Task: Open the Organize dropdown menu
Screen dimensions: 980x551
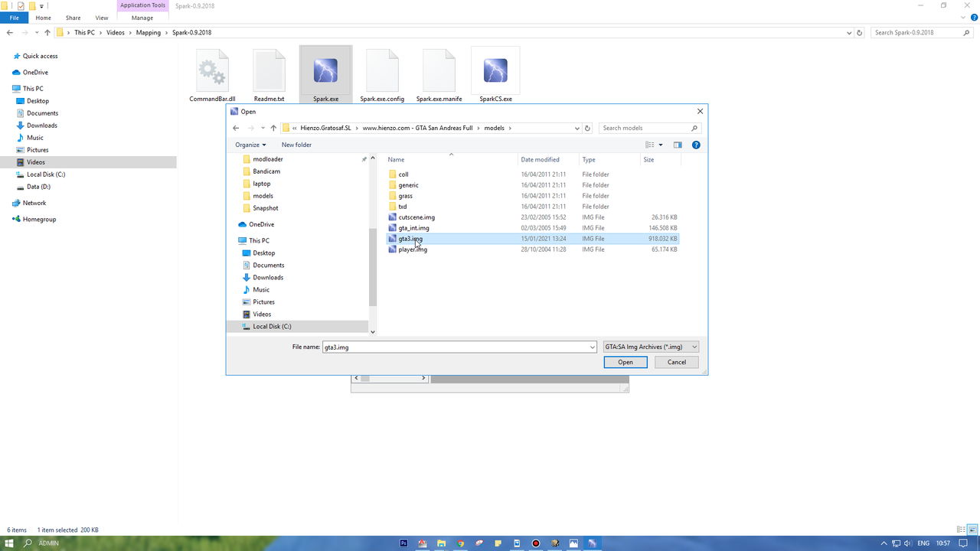Action: tap(250, 145)
